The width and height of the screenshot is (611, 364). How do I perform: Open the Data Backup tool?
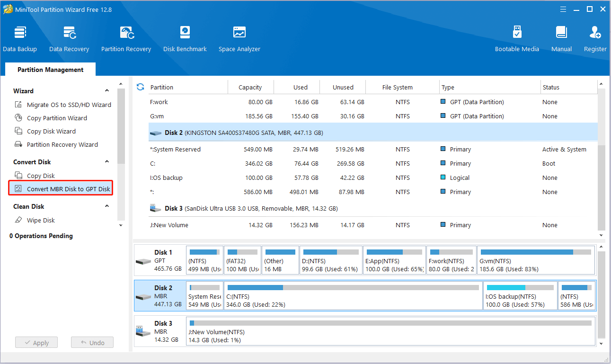coord(20,39)
